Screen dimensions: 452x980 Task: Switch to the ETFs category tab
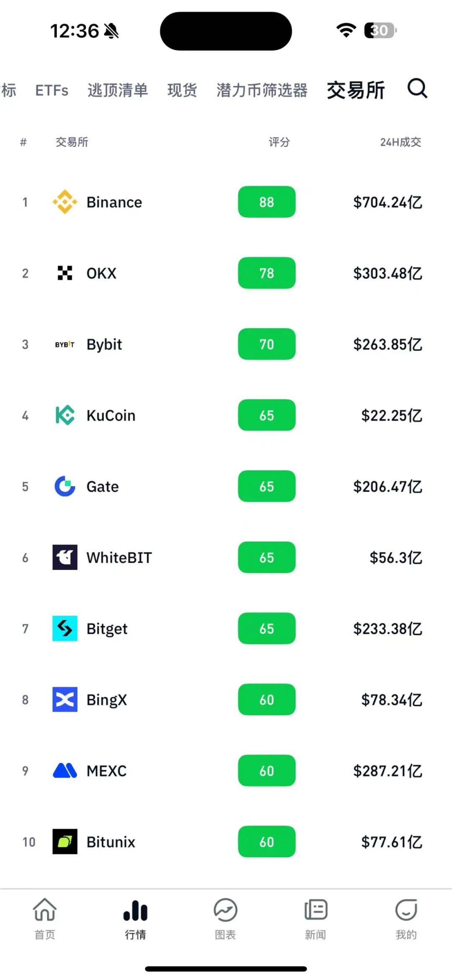click(x=52, y=90)
